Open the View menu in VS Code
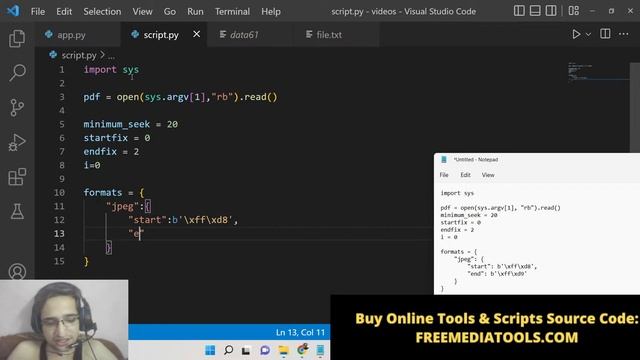This screenshot has width=640, height=360. click(142, 11)
